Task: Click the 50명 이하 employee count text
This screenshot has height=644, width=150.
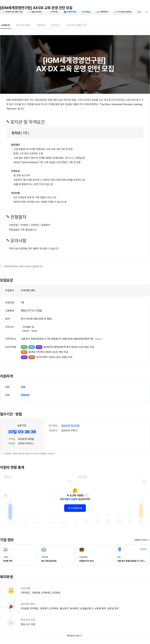Action: 8,561
